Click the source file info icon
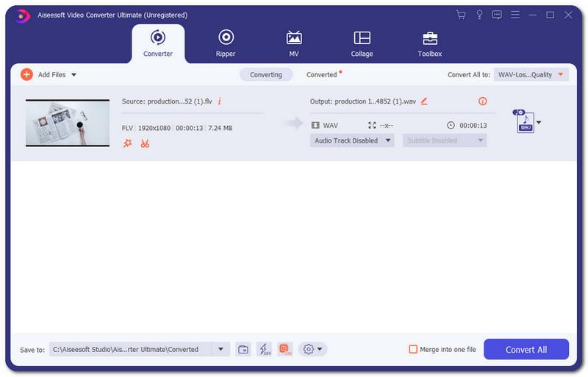Viewport: 588px width, 377px height. coord(219,101)
